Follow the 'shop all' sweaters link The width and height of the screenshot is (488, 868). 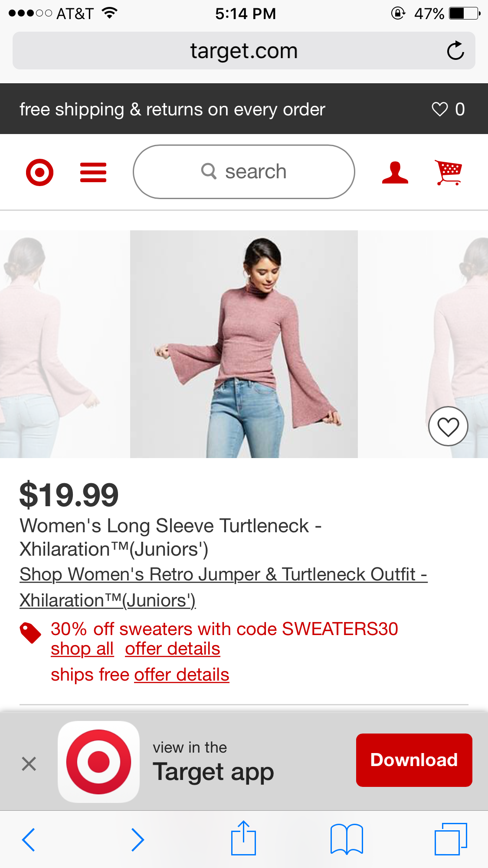tap(82, 649)
